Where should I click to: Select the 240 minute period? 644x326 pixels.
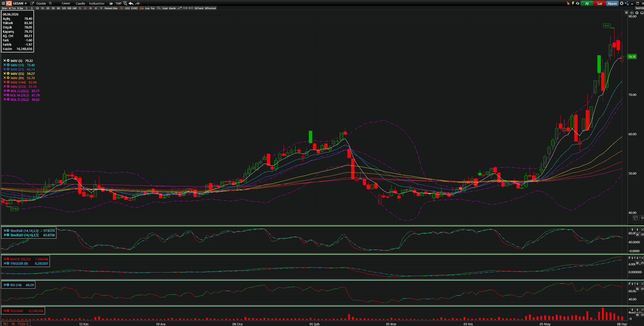(x=74, y=8)
